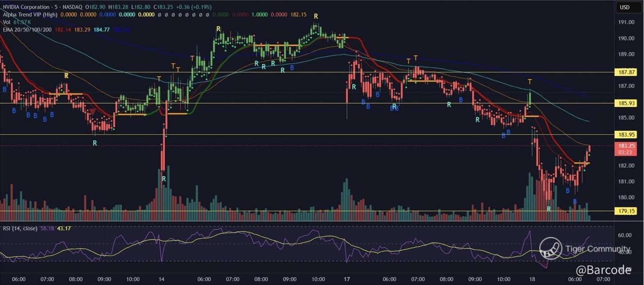This screenshot has height=285, width=644.
Task: Select the EMA 20/50/100/200 indicator legend
Action: pos(27,29)
